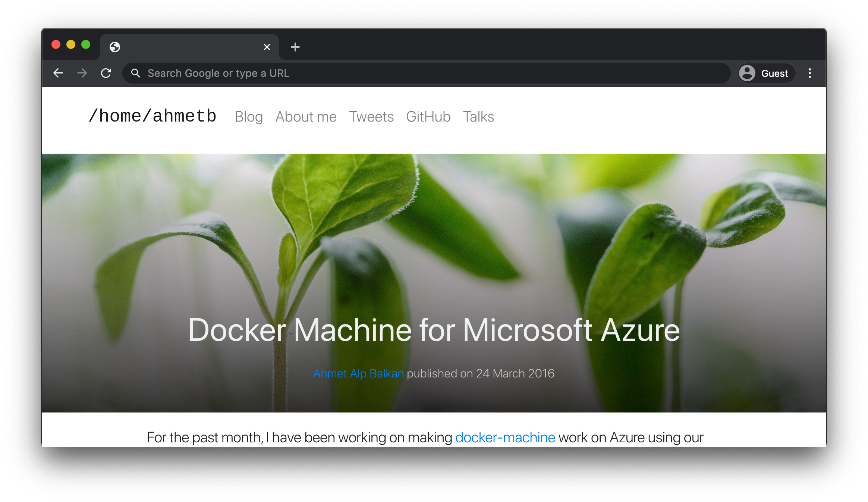Close the current browser tab

click(267, 47)
